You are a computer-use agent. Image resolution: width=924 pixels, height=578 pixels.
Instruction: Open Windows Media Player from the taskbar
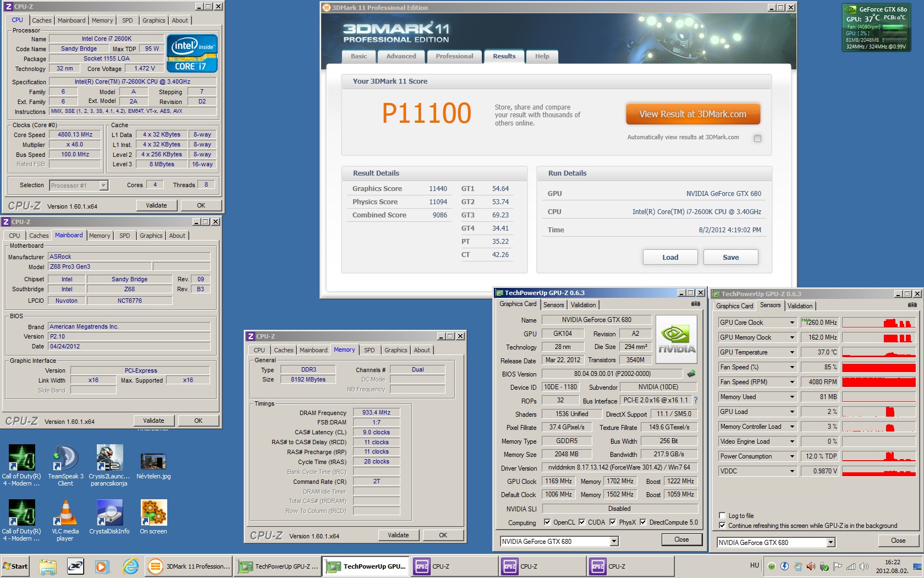tap(102, 566)
